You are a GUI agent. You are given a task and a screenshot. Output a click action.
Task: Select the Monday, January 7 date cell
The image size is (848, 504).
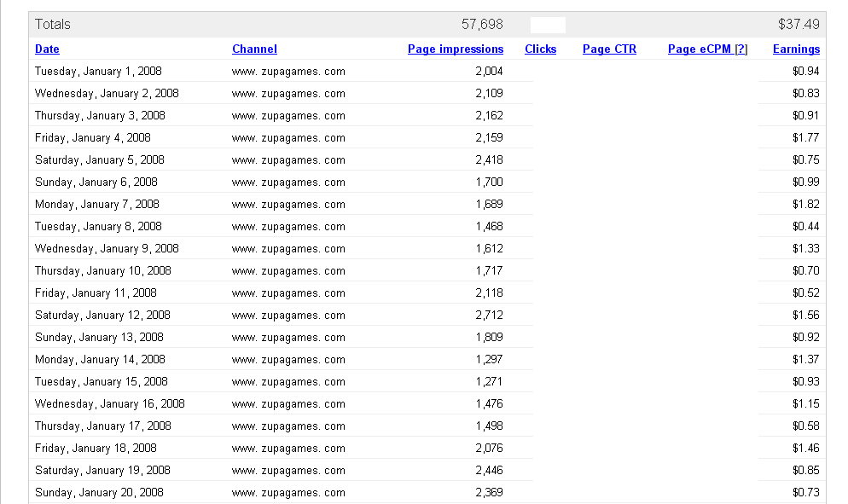click(100, 204)
